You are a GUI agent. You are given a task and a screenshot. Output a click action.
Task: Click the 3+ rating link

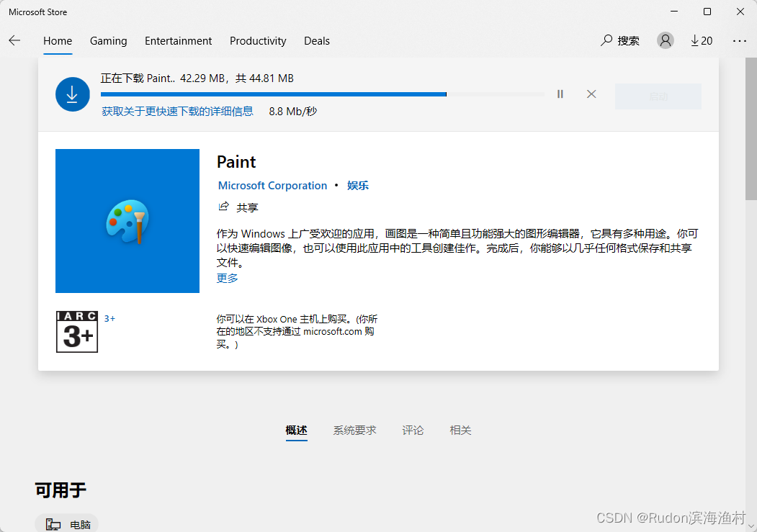tap(109, 319)
